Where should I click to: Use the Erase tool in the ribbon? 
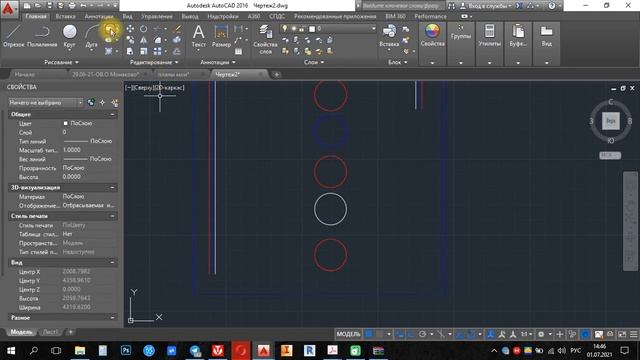(177, 29)
